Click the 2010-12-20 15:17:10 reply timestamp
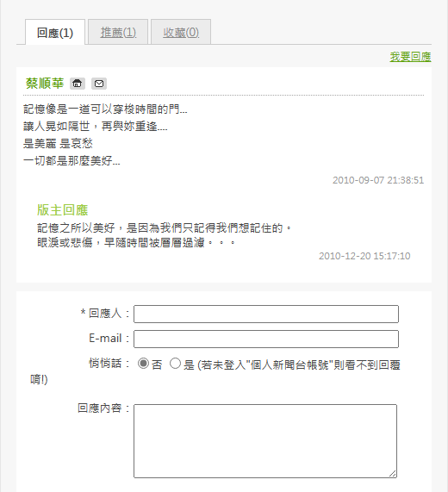This screenshot has height=492, width=448. tap(364, 256)
